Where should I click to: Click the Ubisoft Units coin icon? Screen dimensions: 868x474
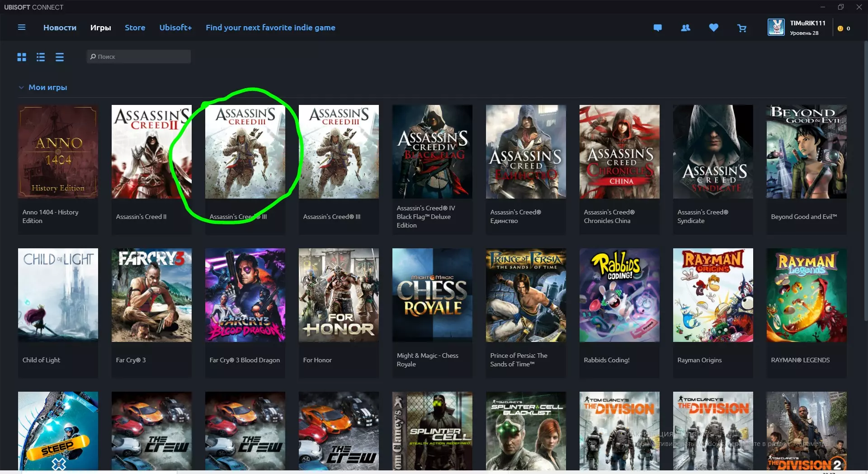(x=840, y=28)
